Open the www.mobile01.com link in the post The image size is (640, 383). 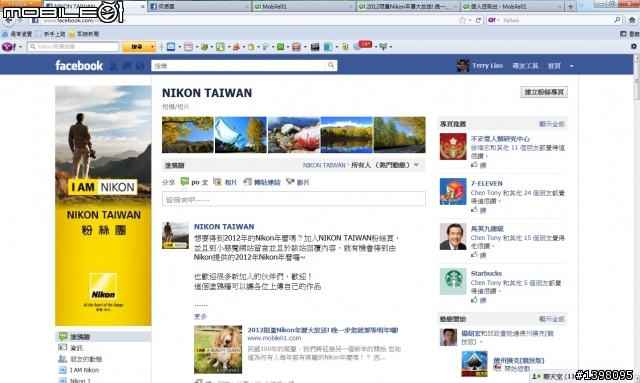274,338
